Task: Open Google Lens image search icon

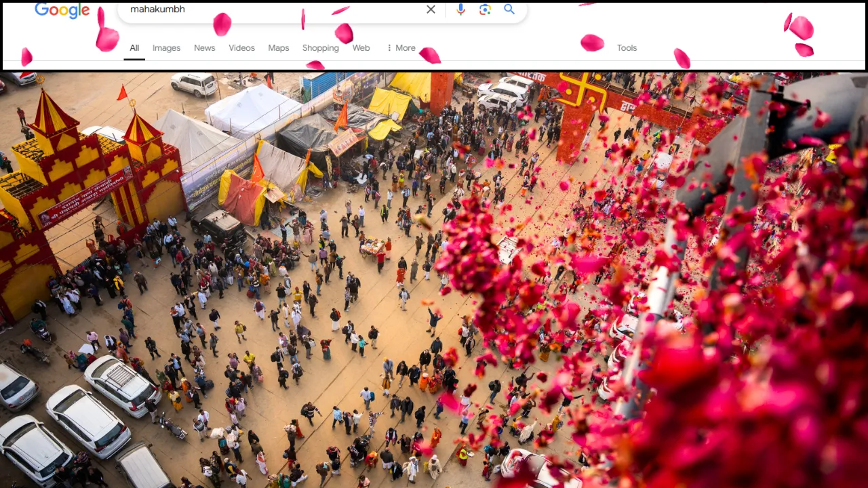Action: (485, 9)
